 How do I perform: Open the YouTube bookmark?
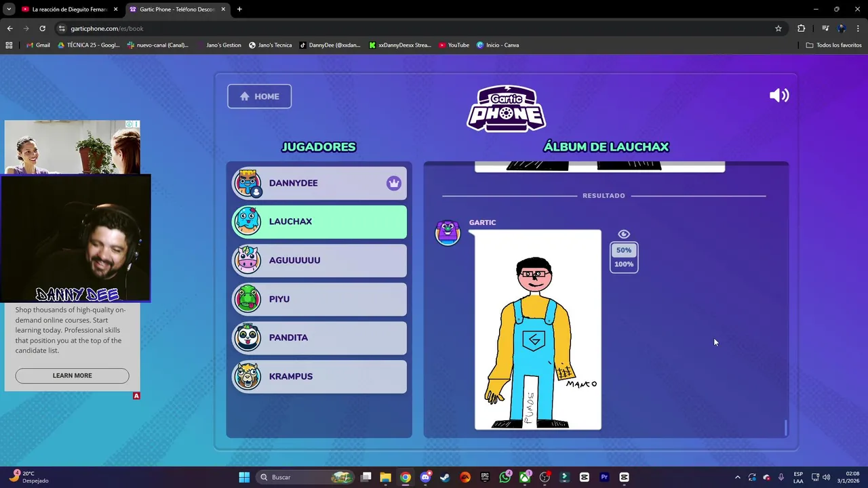(x=454, y=45)
